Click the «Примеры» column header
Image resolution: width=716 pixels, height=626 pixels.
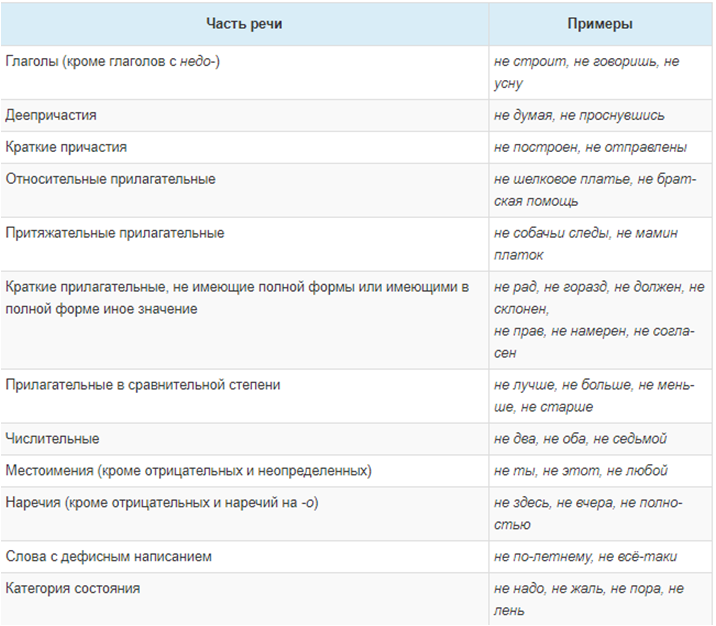pos(599,24)
